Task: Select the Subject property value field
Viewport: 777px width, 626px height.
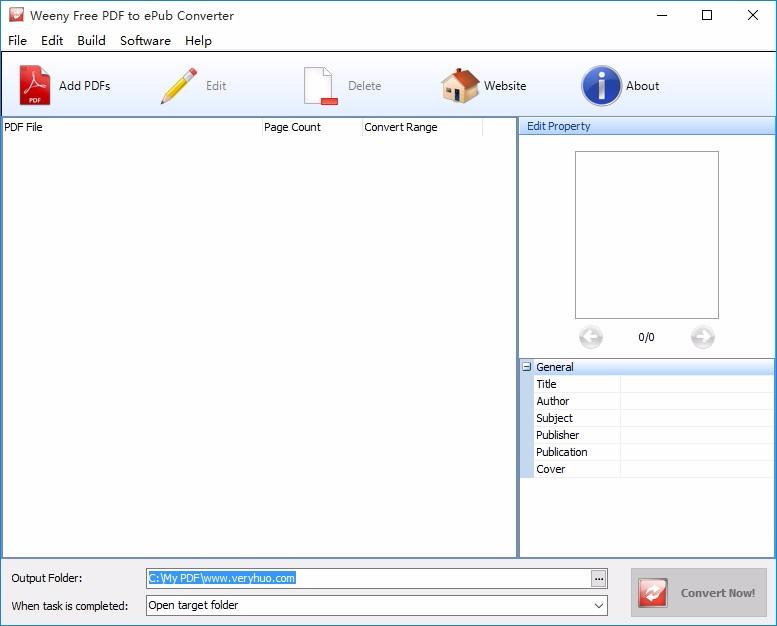Action: (696, 418)
